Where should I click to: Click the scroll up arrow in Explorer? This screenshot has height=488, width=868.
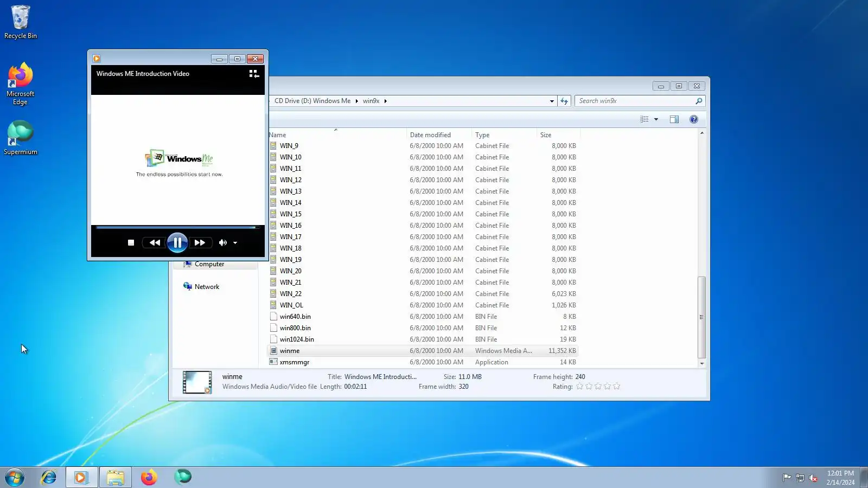pyautogui.click(x=702, y=133)
